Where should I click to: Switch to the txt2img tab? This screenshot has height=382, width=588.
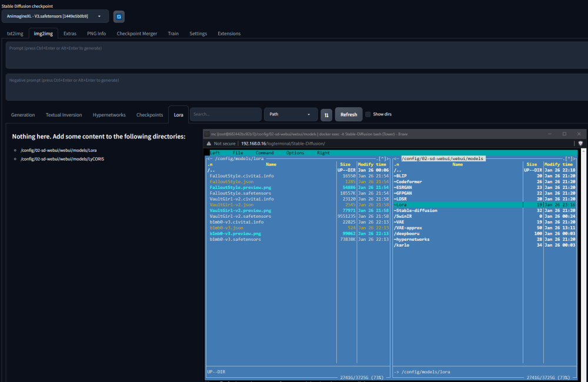(15, 34)
